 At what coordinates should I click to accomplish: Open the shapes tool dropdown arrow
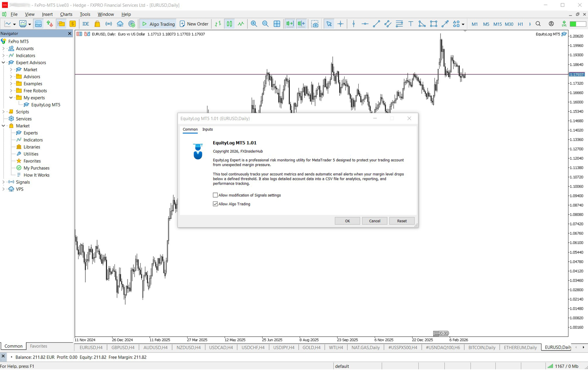[x=463, y=24]
